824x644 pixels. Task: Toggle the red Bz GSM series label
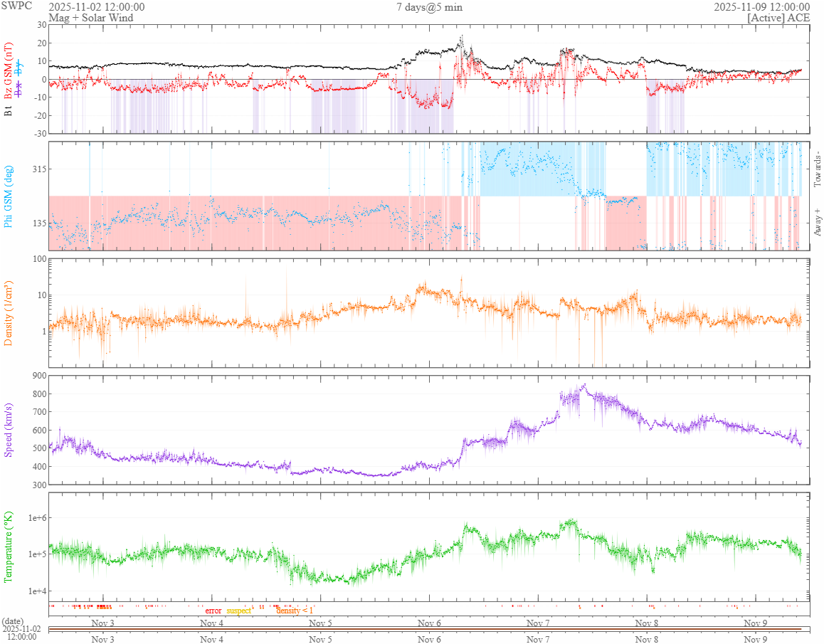pyautogui.click(x=9, y=70)
